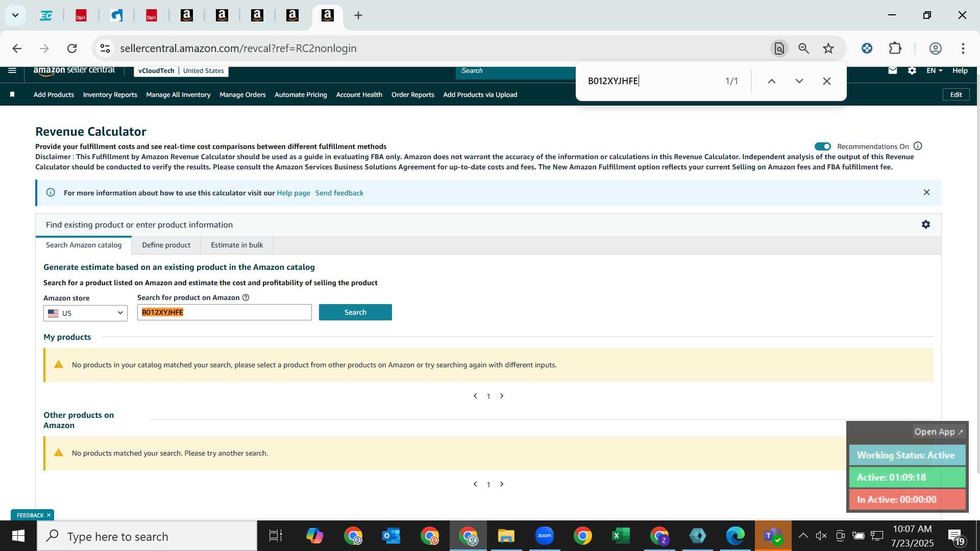Click the bookmark icon beside Add Products

[x=12, y=94]
